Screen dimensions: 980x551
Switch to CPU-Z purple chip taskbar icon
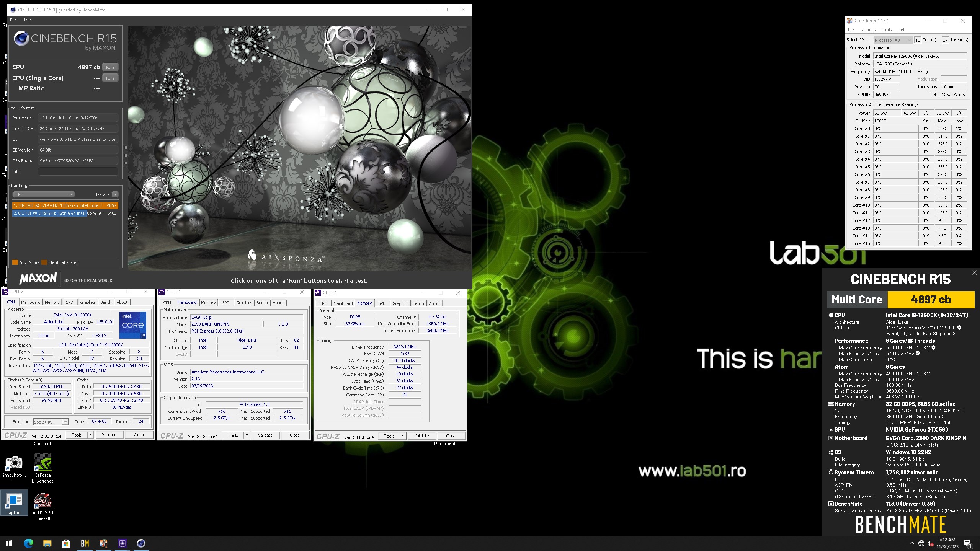[x=122, y=543]
